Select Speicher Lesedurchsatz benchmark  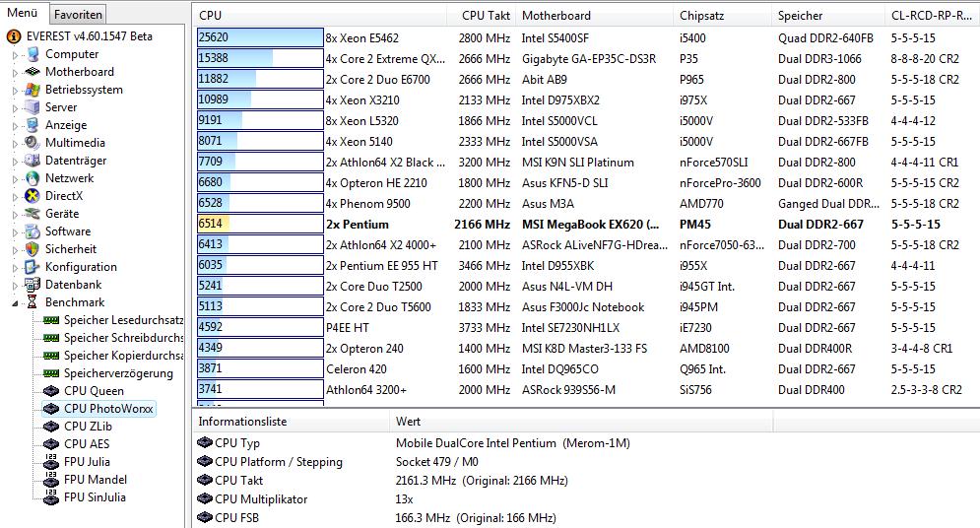[123, 320]
